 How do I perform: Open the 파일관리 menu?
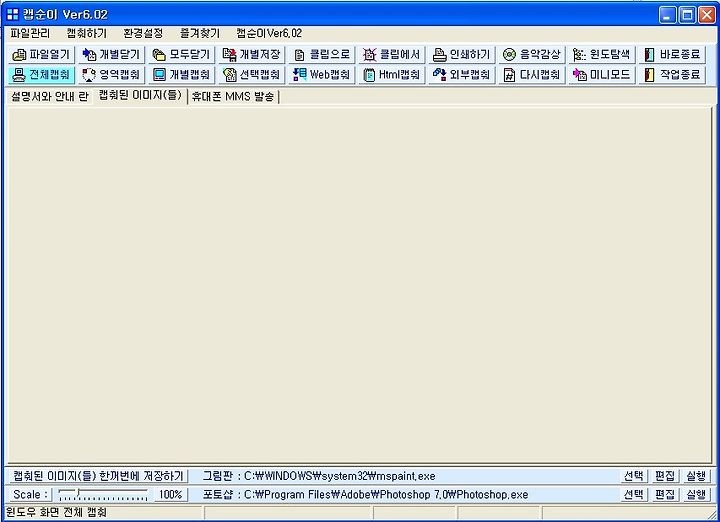click(30, 34)
